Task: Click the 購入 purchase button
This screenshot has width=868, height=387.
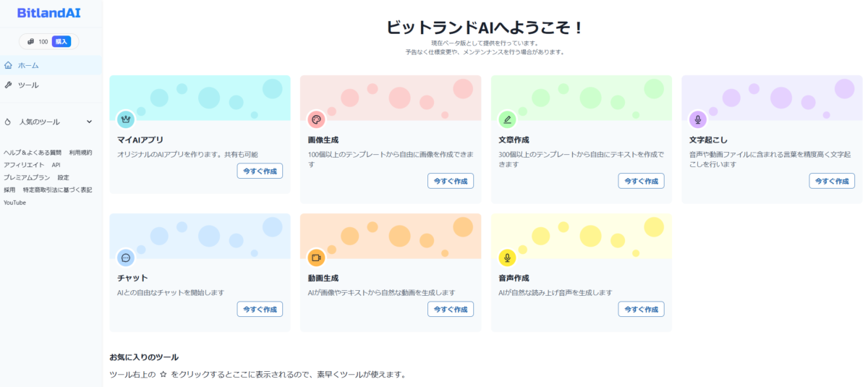Action: [x=61, y=41]
